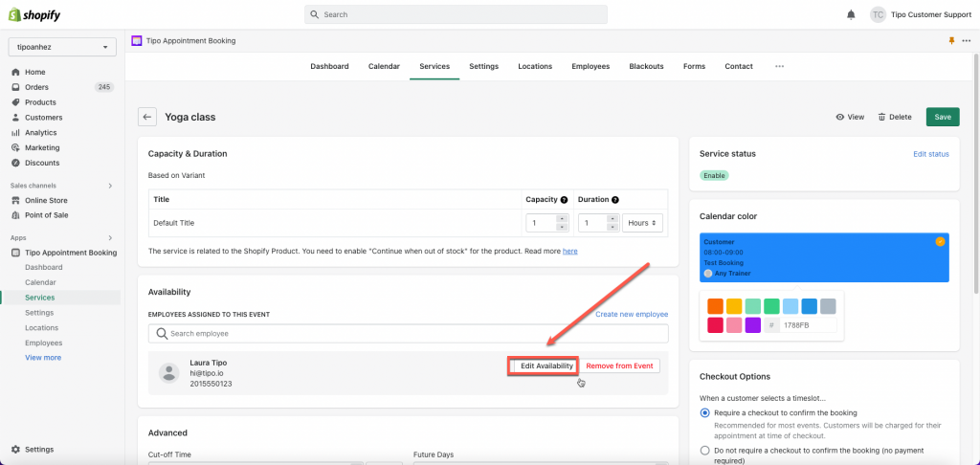Click the top Search field
The image size is (980, 465).
click(456, 14)
